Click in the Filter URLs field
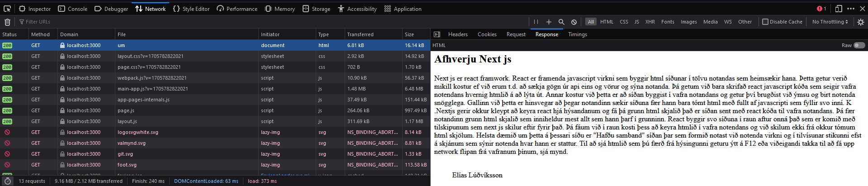The image size is (868, 186). pos(271,22)
